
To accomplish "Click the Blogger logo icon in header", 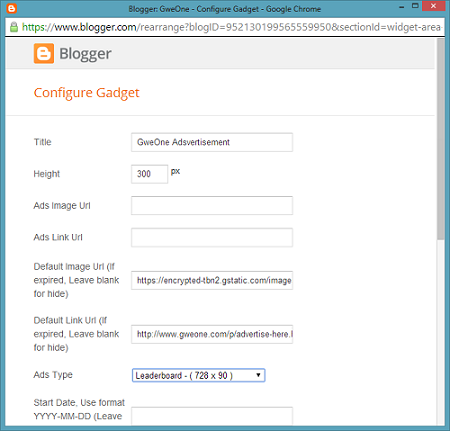I will tap(44, 53).
